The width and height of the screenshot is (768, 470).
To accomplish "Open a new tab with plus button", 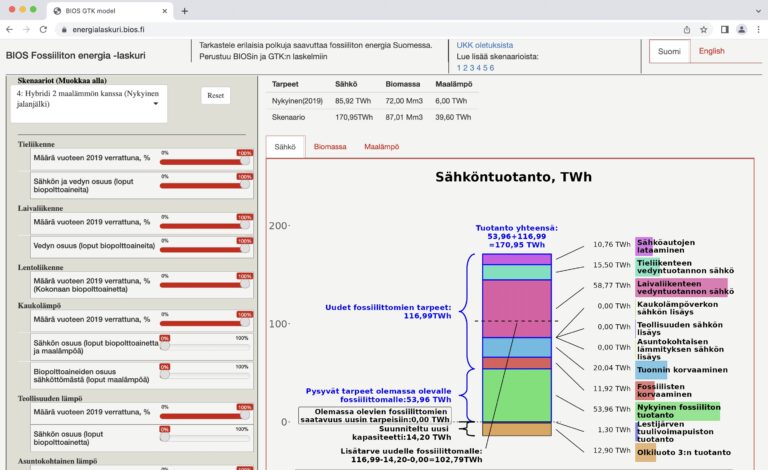I will 185,11.
